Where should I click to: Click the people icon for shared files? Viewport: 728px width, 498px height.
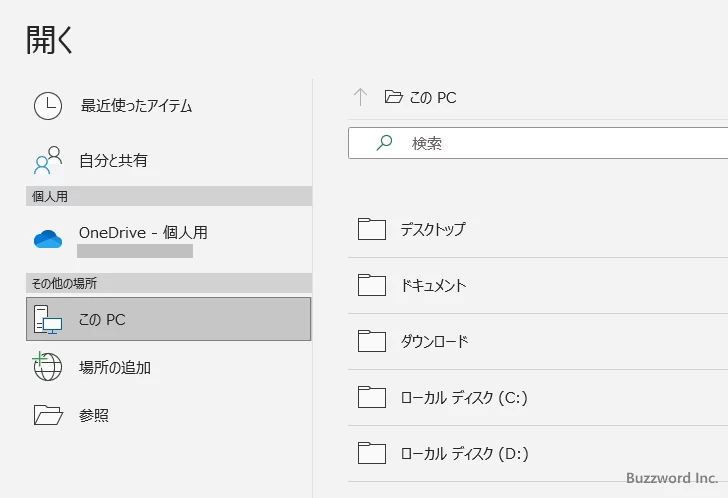click(x=48, y=160)
